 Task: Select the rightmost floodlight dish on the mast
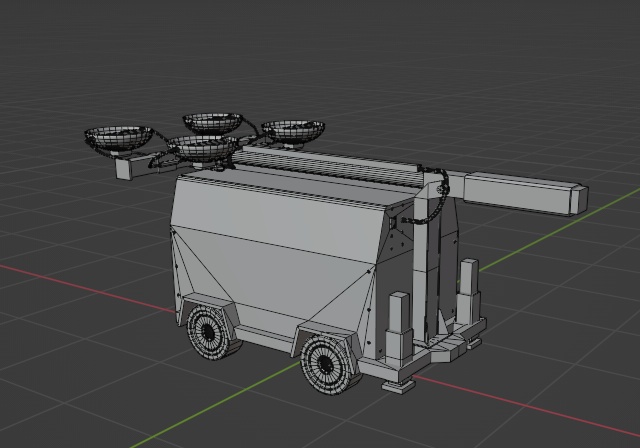(x=293, y=131)
